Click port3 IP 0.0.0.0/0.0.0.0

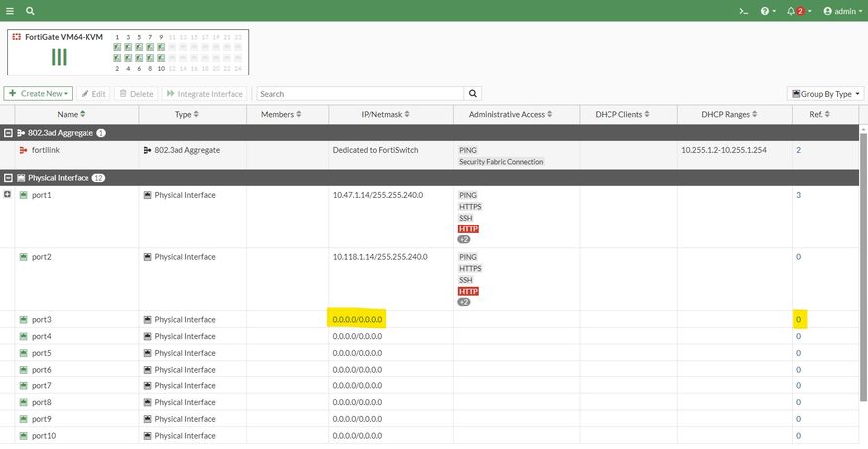pos(357,320)
